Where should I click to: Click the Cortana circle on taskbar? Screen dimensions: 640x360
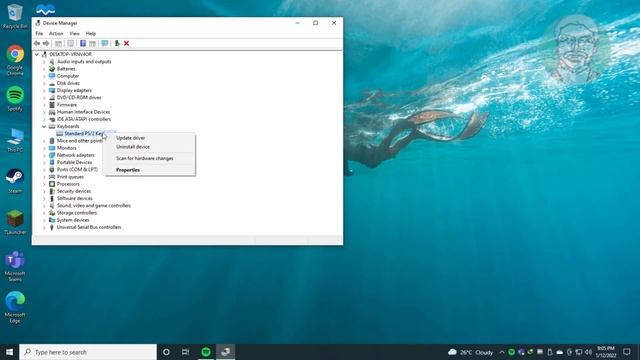coord(166,352)
